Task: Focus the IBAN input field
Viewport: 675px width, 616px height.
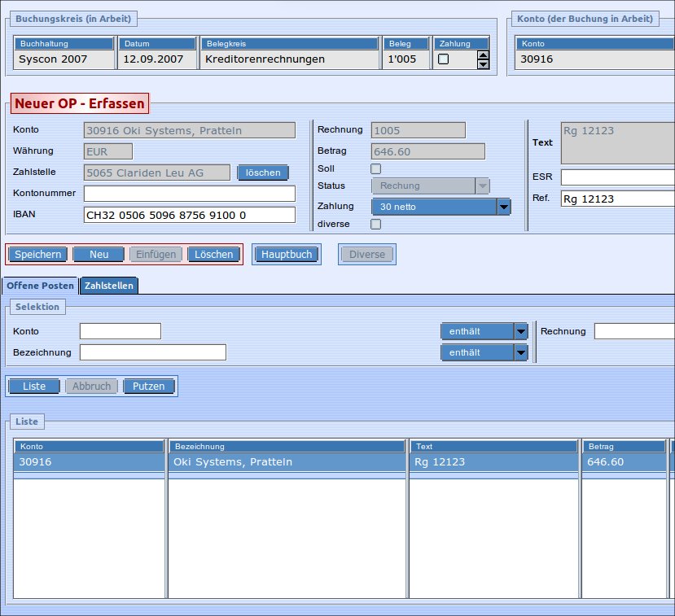Action: 189,215
